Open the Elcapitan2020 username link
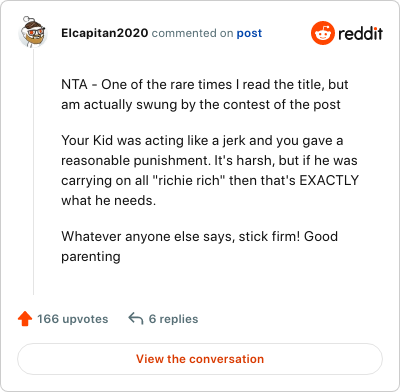The width and height of the screenshot is (400, 392). (x=105, y=33)
